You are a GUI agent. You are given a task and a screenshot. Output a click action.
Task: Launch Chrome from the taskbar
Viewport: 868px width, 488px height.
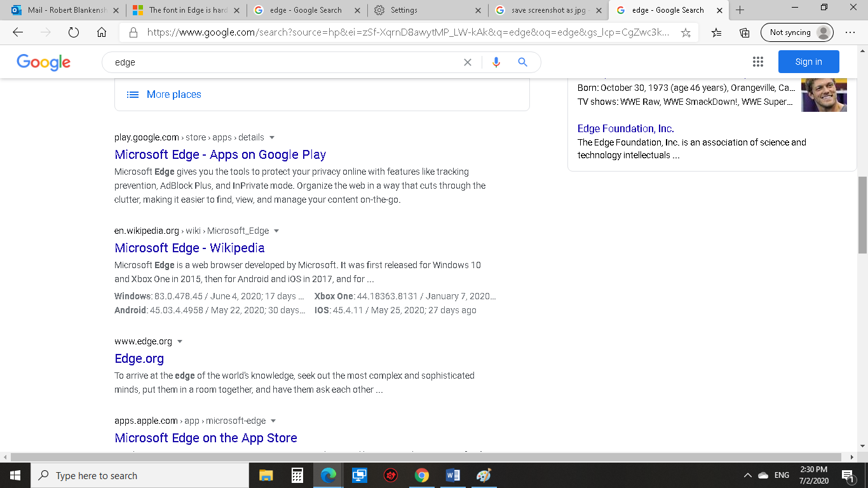(421, 475)
